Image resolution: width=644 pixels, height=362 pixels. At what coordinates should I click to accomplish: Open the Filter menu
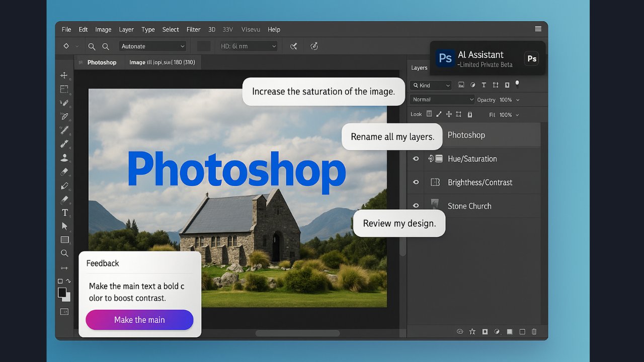(x=193, y=30)
